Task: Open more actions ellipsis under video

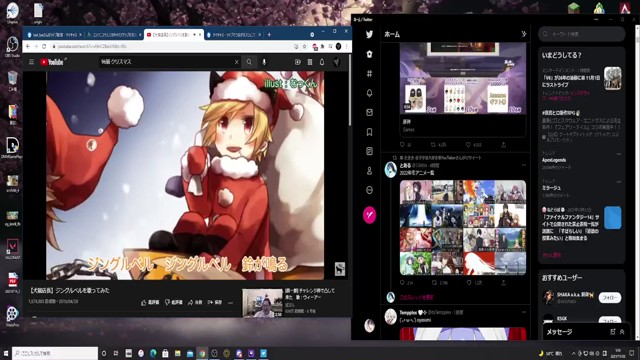Action: pos(231,302)
